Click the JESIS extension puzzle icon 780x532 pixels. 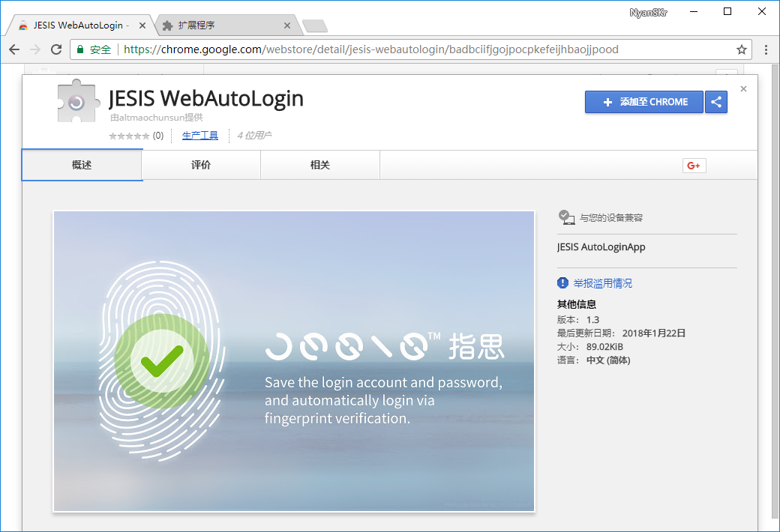pos(77,101)
